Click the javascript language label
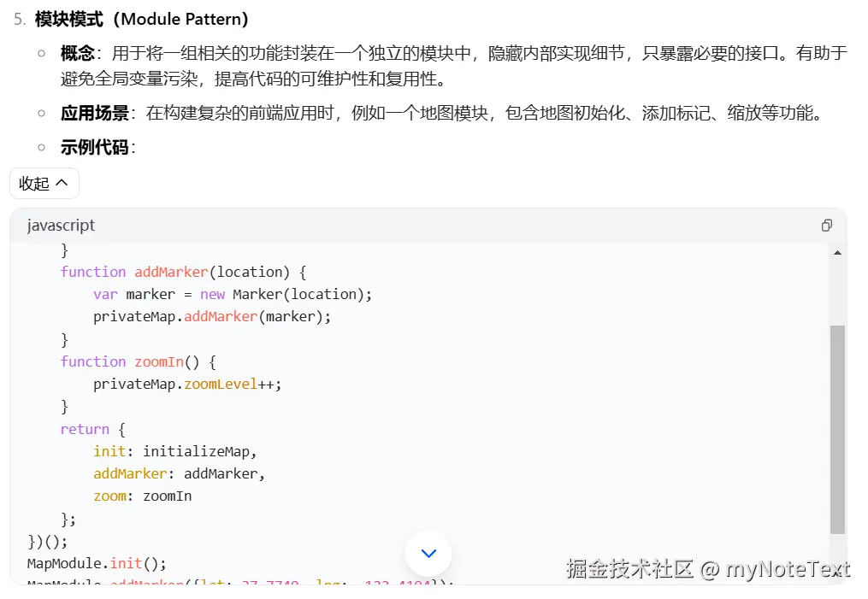This screenshot has width=868, height=599. pos(61,226)
